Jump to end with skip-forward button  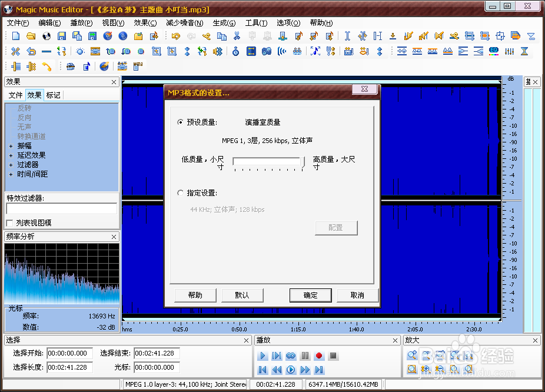pos(319,370)
